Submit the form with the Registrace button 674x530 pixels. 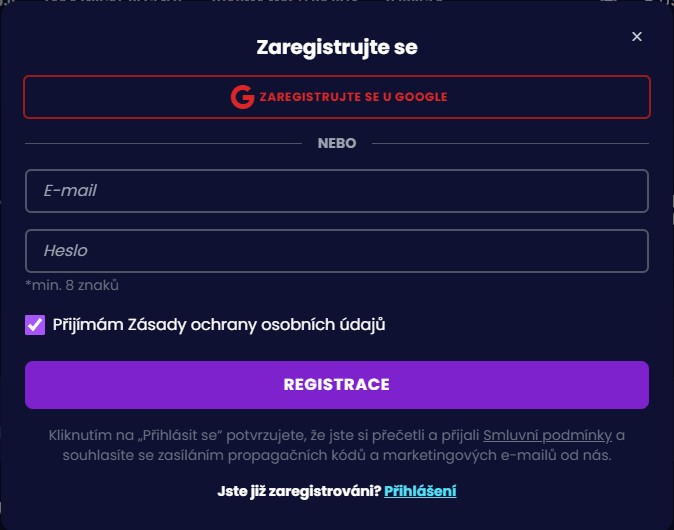(x=337, y=385)
